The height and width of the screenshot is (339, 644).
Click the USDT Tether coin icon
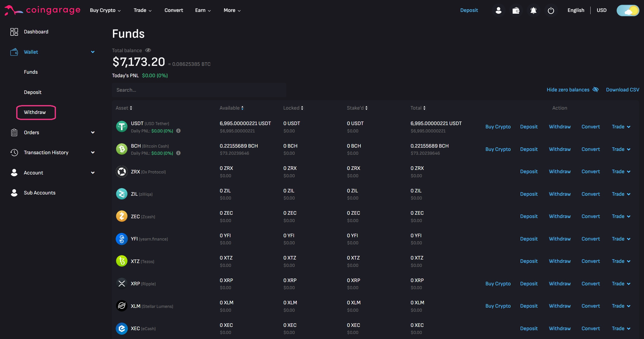tap(122, 127)
